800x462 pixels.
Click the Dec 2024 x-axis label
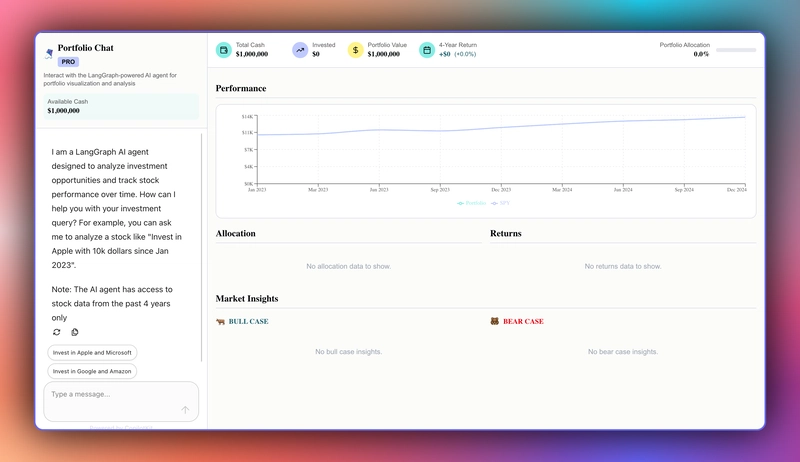[737, 190]
